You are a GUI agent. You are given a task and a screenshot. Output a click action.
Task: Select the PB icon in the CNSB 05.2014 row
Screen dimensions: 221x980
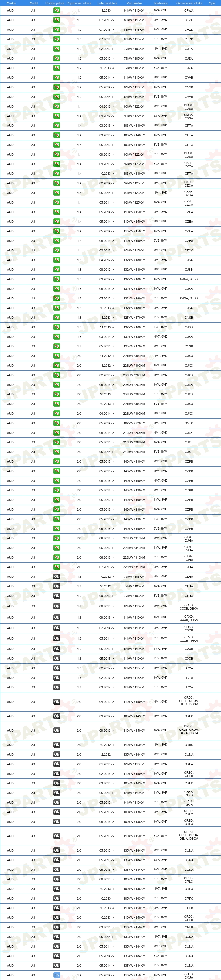[57, 346]
